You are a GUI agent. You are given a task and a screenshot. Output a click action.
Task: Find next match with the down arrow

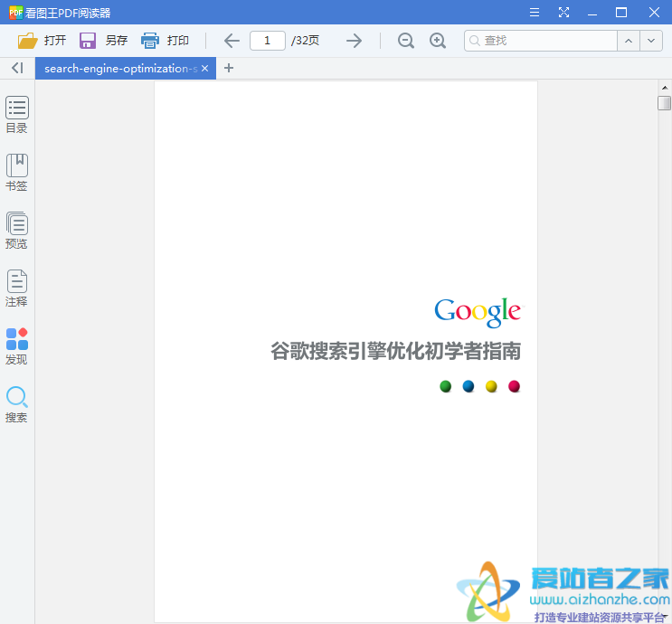(x=651, y=41)
